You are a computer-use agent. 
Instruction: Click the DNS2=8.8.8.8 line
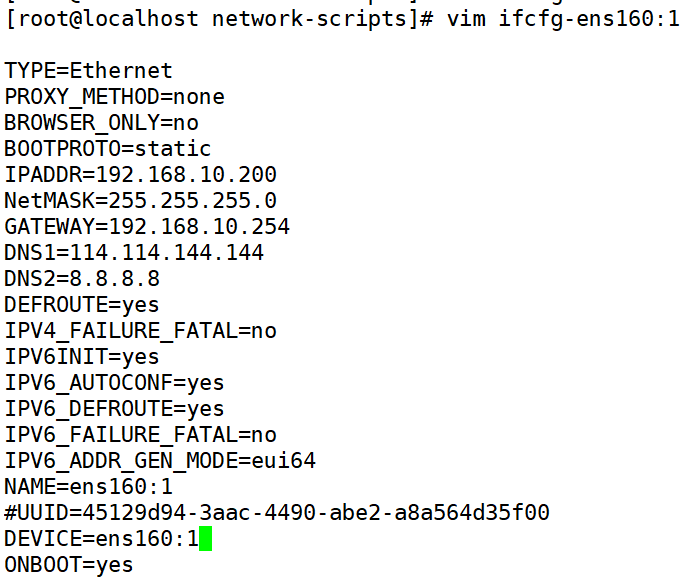(x=82, y=279)
